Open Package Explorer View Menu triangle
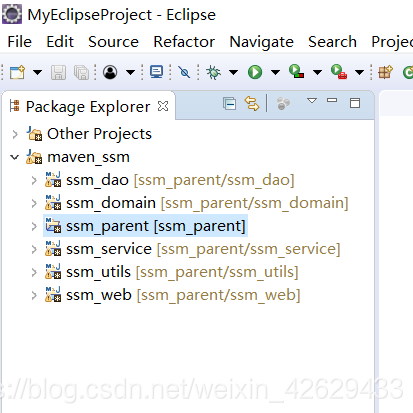Image resolution: width=413 pixels, height=413 pixels. [312, 100]
